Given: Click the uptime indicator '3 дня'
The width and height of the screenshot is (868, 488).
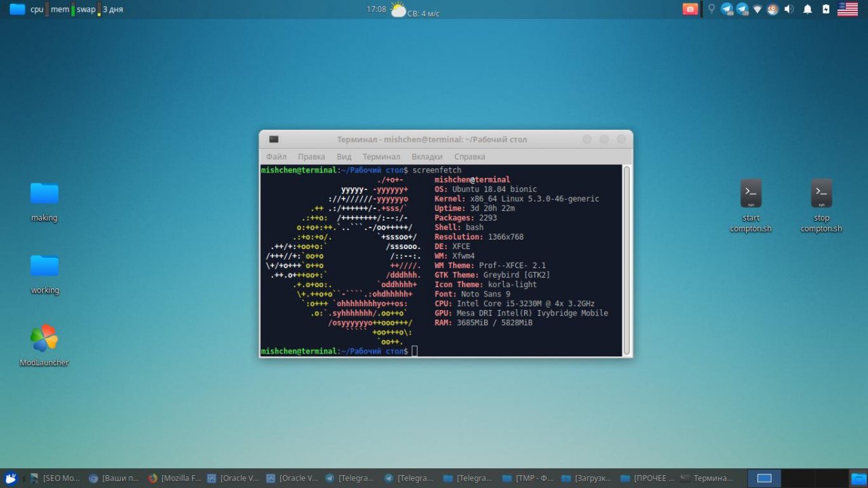Looking at the screenshot, I should pos(113,10).
